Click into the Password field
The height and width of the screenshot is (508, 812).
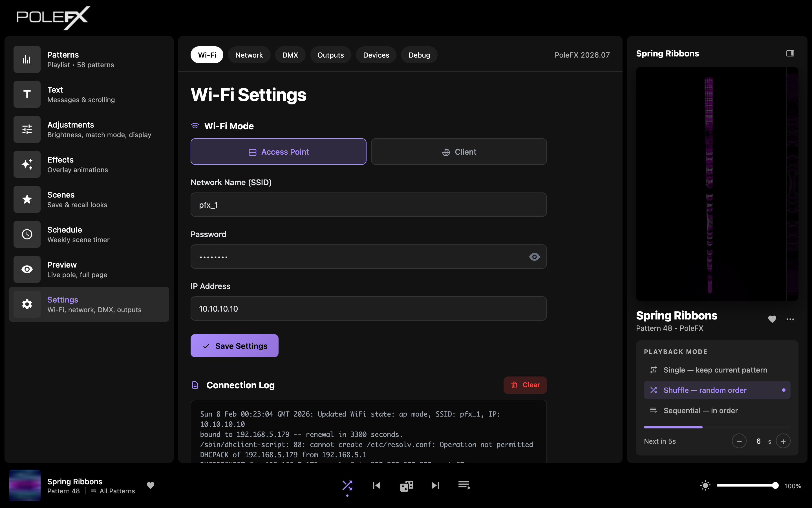coord(369,257)
